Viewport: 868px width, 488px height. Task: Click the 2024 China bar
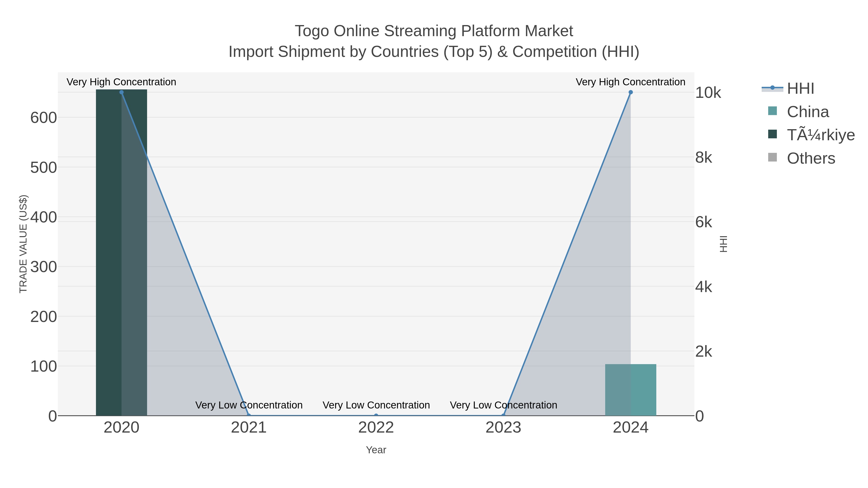tap(631, 390)
